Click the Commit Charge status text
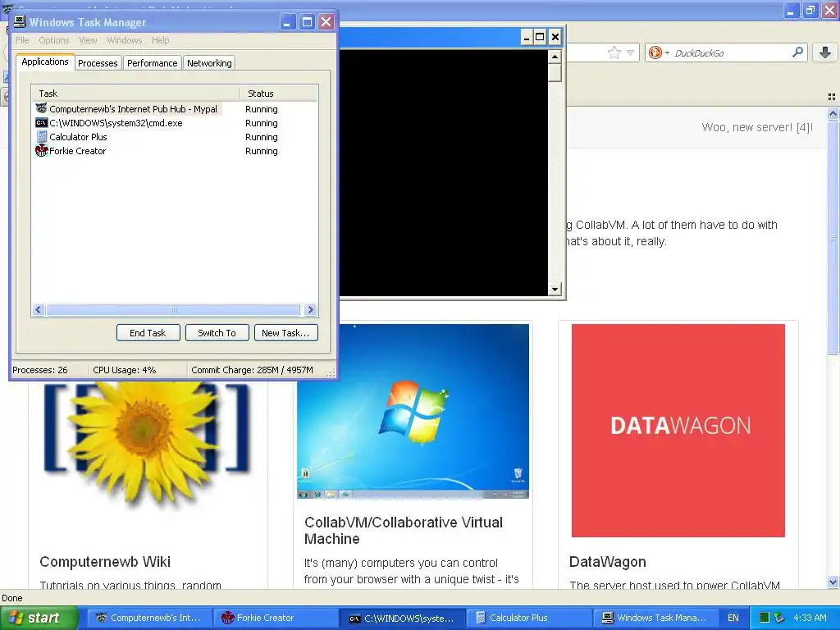Screen dimensions: 840x630 click(252, 370)
